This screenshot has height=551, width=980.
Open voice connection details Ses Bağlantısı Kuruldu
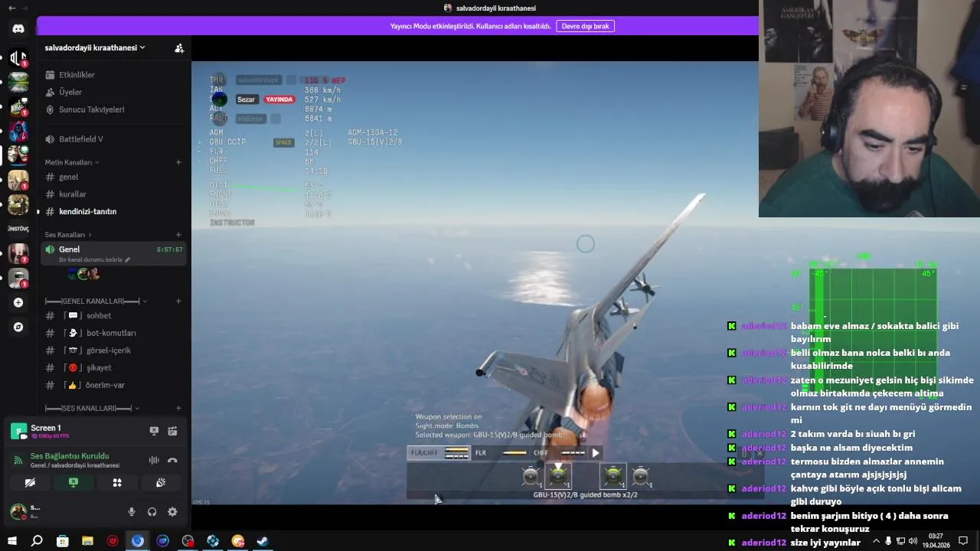pos(70,456)
